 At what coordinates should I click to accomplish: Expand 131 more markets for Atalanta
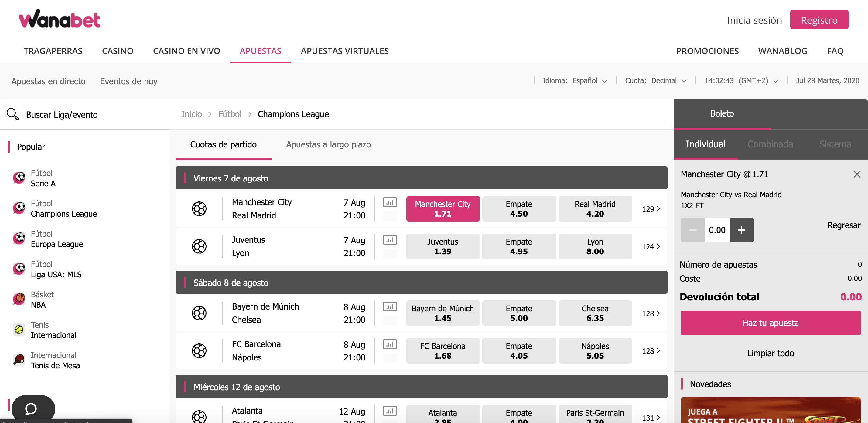point(651,418)
